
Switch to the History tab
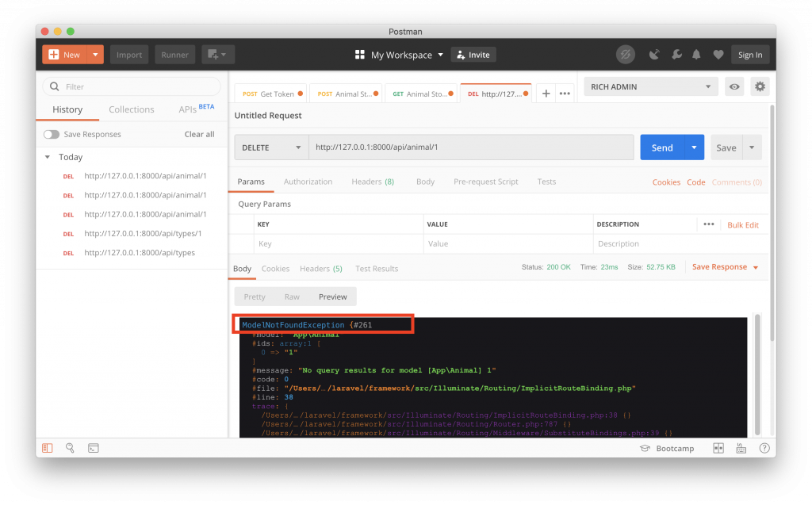click(x=67, y=109)
